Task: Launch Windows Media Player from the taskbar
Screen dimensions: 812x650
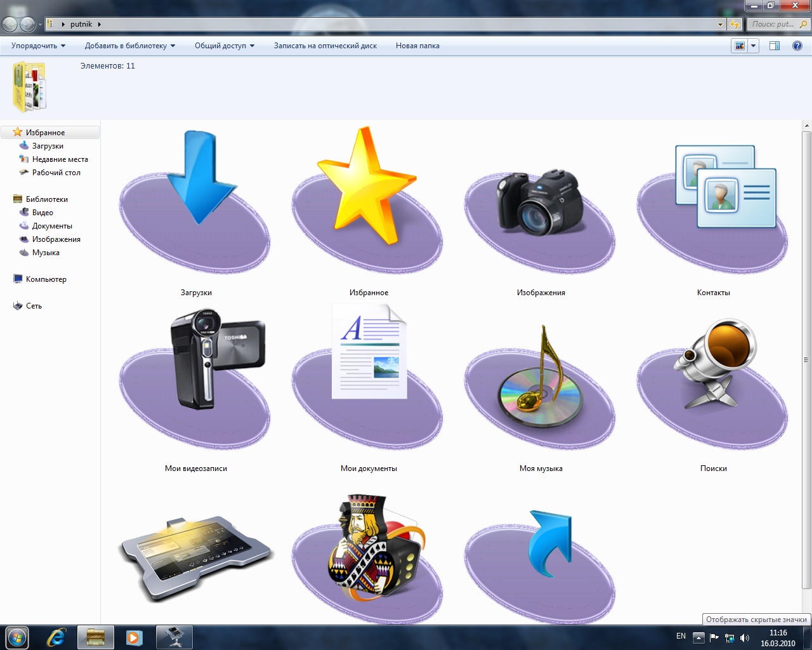Action: 134,637
